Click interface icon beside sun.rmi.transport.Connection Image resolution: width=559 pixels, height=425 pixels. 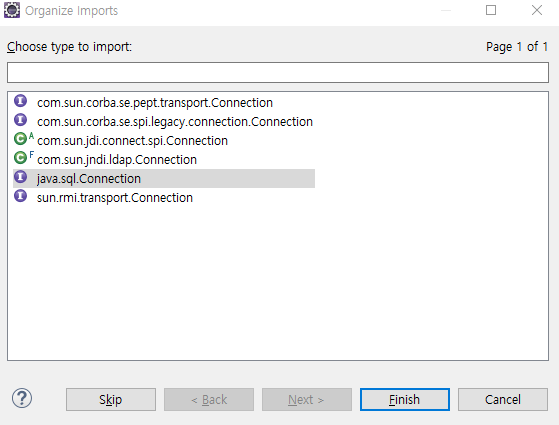click(x=20, y=196)
